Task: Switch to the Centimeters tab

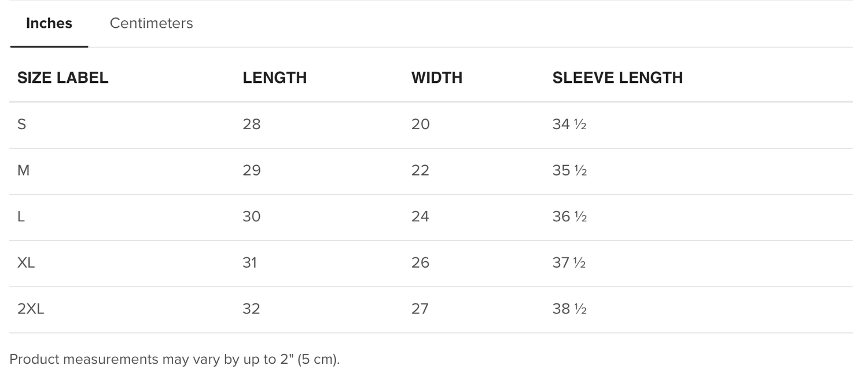Action: point(151,23)
